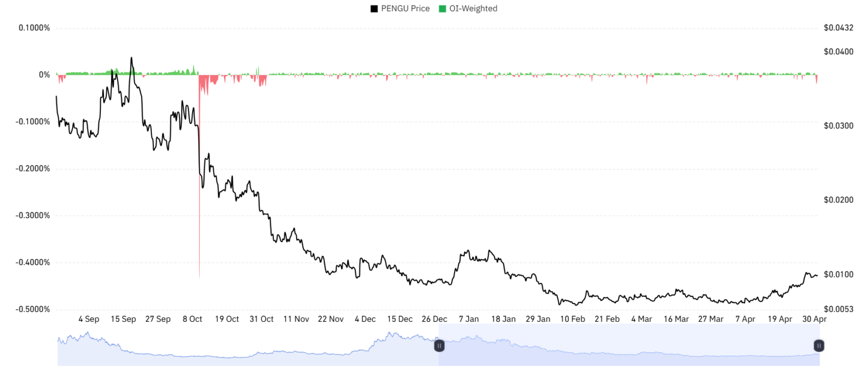Click the 29 Jan date label
The image size is (868, 387).
[538, 319]
